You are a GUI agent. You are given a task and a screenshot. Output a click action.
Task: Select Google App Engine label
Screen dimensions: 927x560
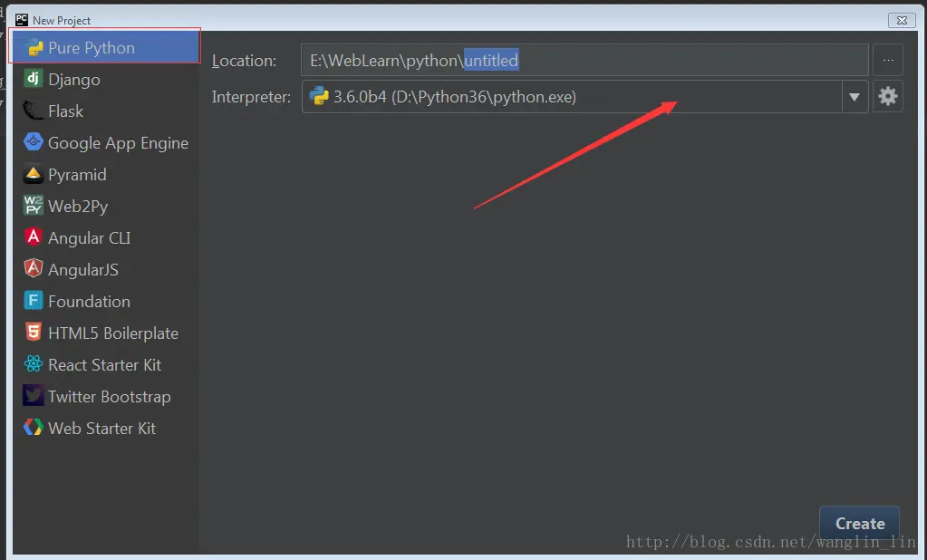click(x=118, y=143)
